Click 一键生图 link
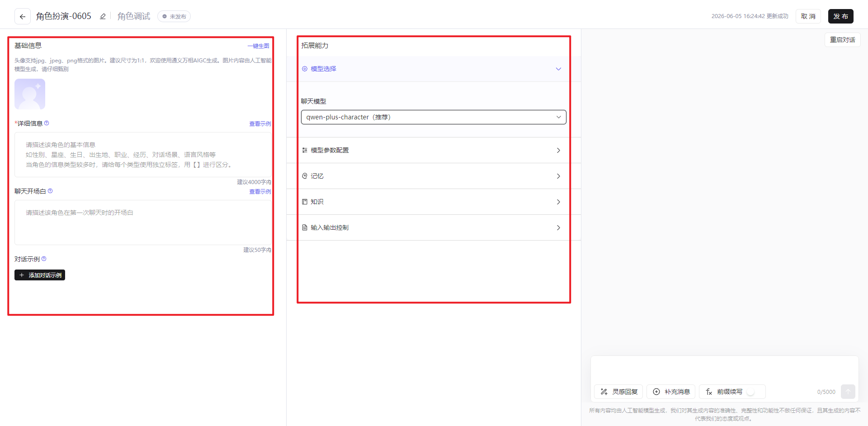Image resolution: width=868 pixels, height=426 pixels. 258,46
